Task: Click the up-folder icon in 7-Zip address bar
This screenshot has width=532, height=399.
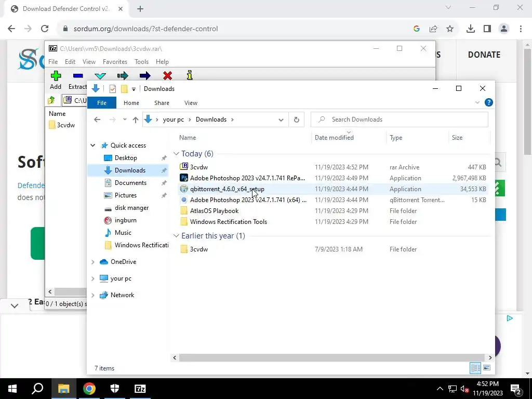Action: click(51, 100)
